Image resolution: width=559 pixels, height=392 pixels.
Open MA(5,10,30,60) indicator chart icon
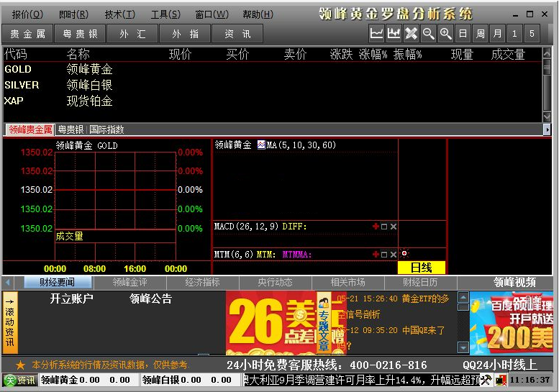pyautogui.click(x=261, y=145)
